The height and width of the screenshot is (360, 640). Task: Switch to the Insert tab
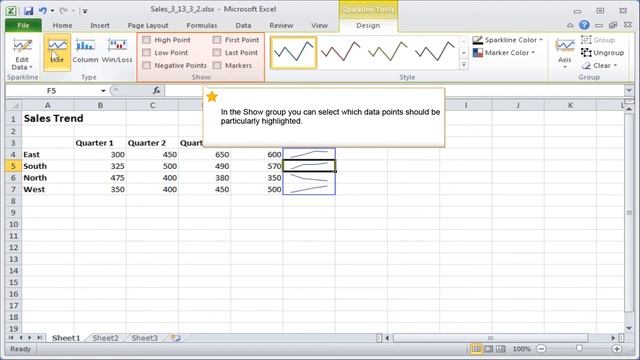click(x=100, y=25)
